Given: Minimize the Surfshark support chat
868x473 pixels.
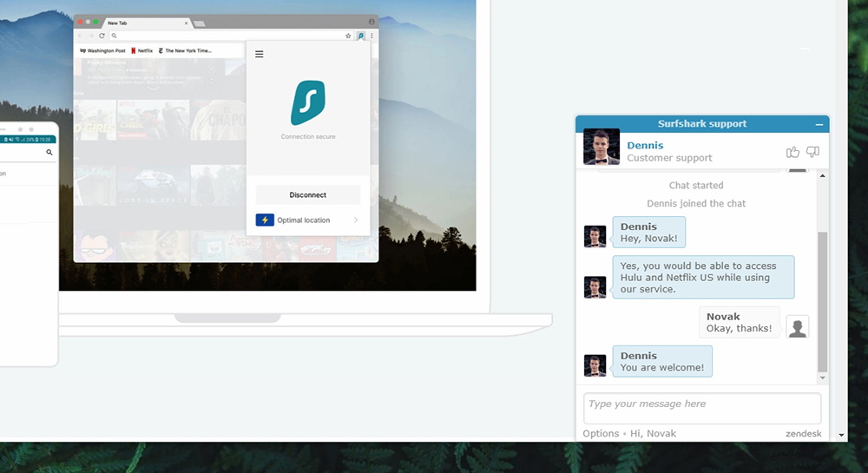Looking at the screenshot, I should (x=819, y=125).
